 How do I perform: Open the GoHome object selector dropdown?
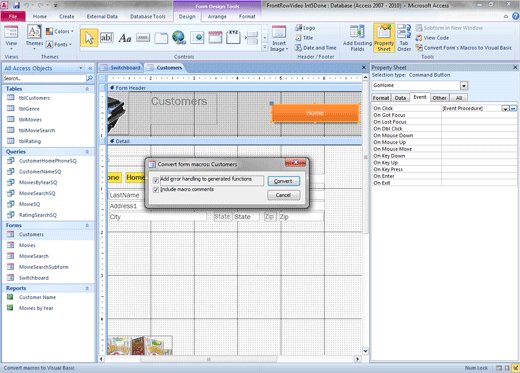coord(464,86)
